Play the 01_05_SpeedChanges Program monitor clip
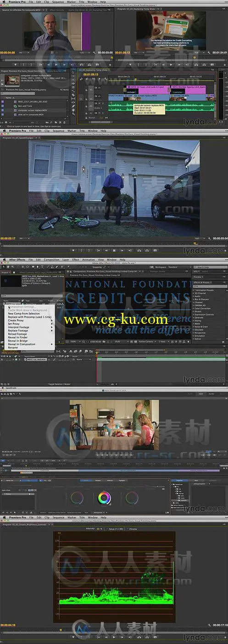Screen dimensions: 228x644 114,250
